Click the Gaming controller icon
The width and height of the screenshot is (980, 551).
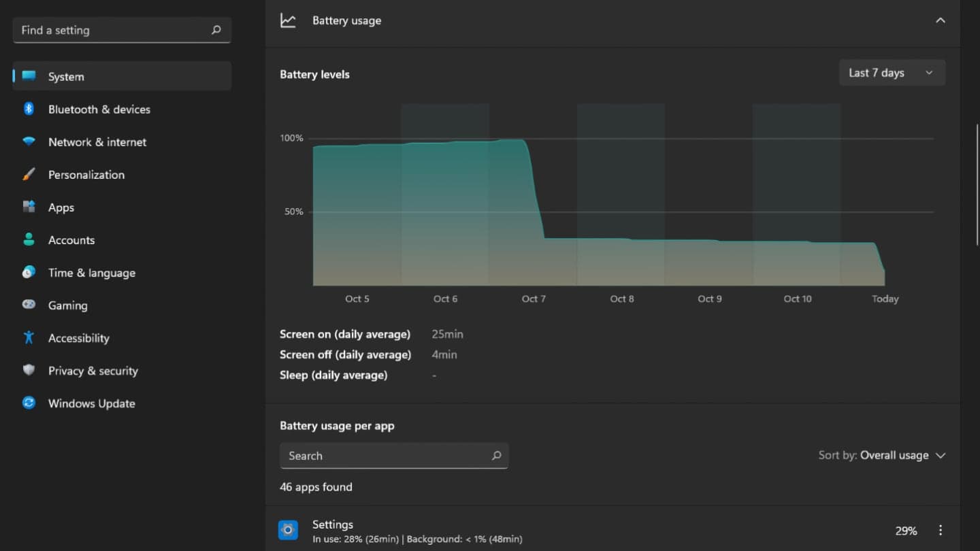pos(29,305)
